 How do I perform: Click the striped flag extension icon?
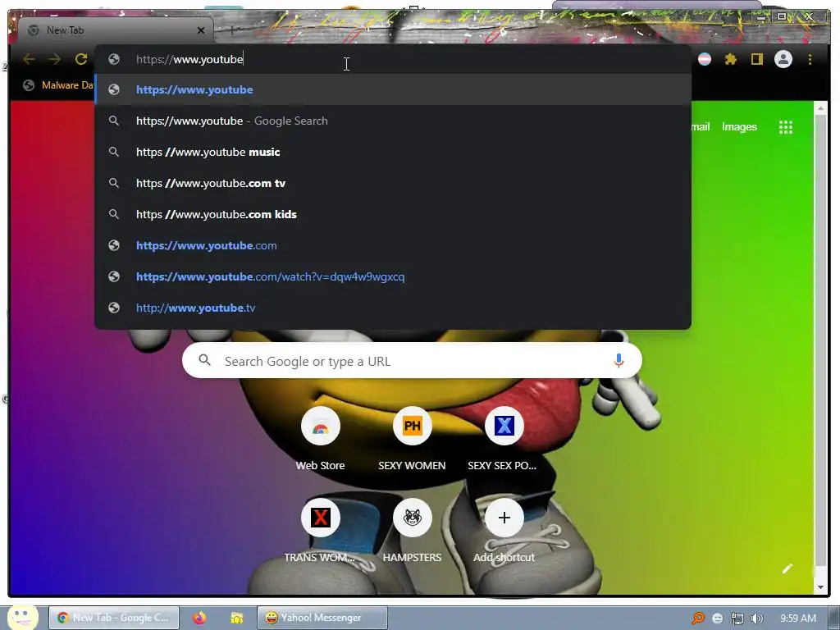click(705, 59)
